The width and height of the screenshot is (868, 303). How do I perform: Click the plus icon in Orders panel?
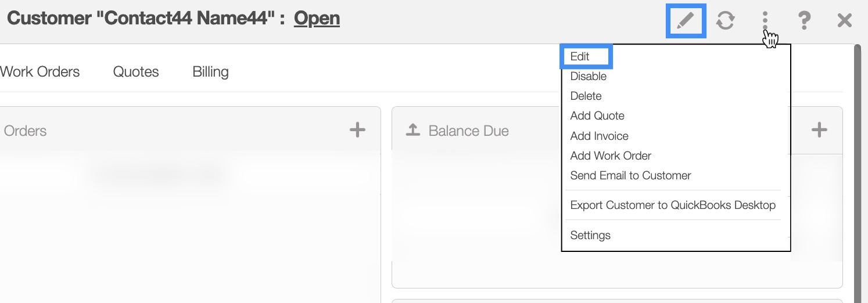pyautogui.click(x=357, y=130)
